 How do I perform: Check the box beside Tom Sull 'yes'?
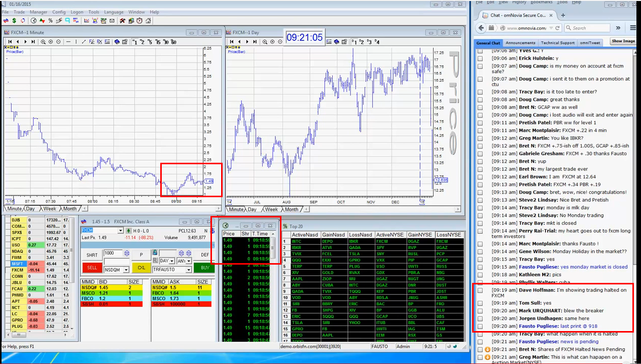click(480, 303)
